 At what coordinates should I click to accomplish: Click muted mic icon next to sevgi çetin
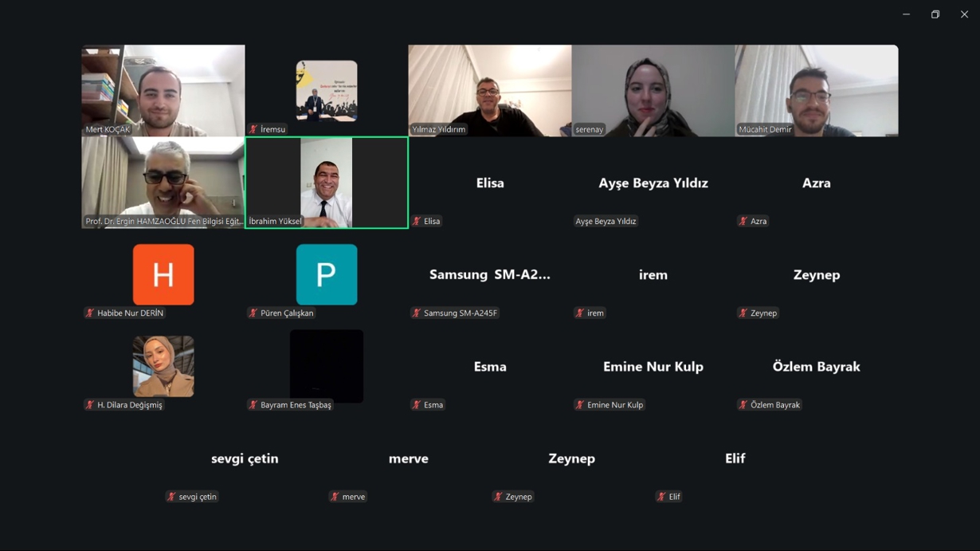tap(171, 497)
